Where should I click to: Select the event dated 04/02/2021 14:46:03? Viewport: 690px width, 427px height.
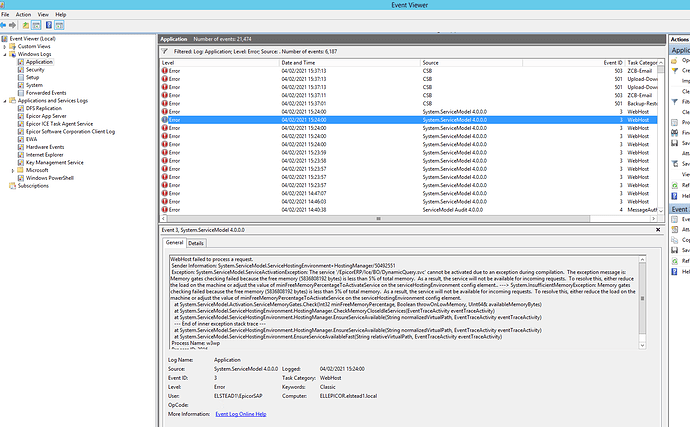coord(409,202)
